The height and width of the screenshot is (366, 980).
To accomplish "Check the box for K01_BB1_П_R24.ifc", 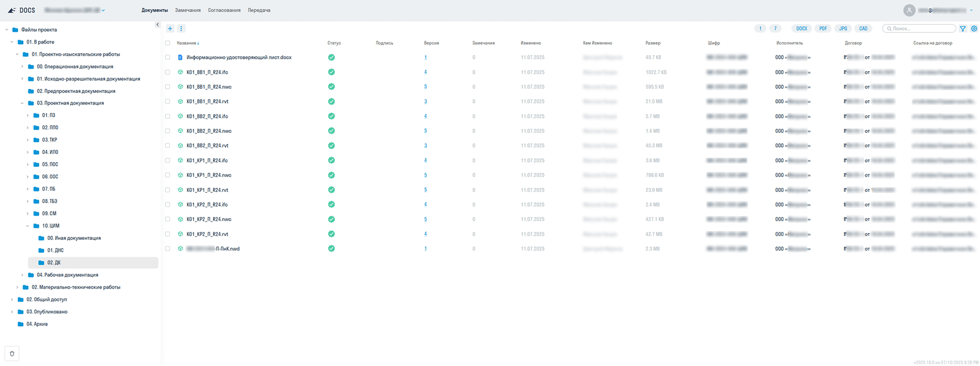I will pyautogui.click(x=168, y=72).
